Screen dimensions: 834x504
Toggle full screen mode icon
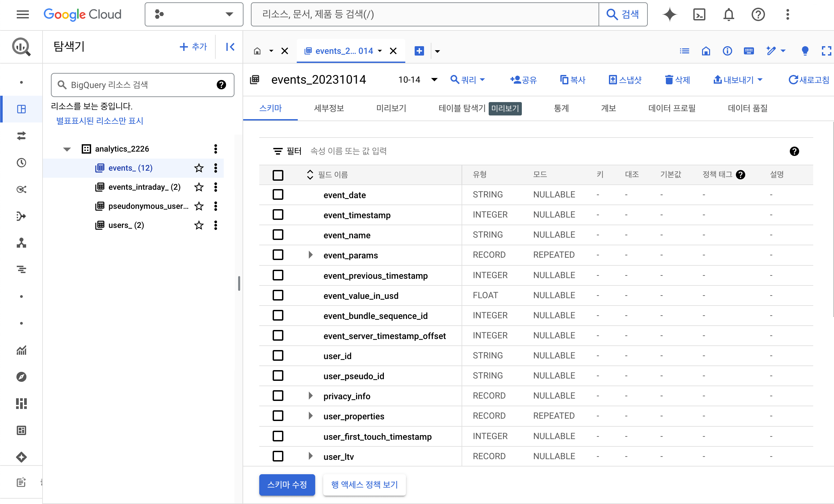(x=826, y=51)
